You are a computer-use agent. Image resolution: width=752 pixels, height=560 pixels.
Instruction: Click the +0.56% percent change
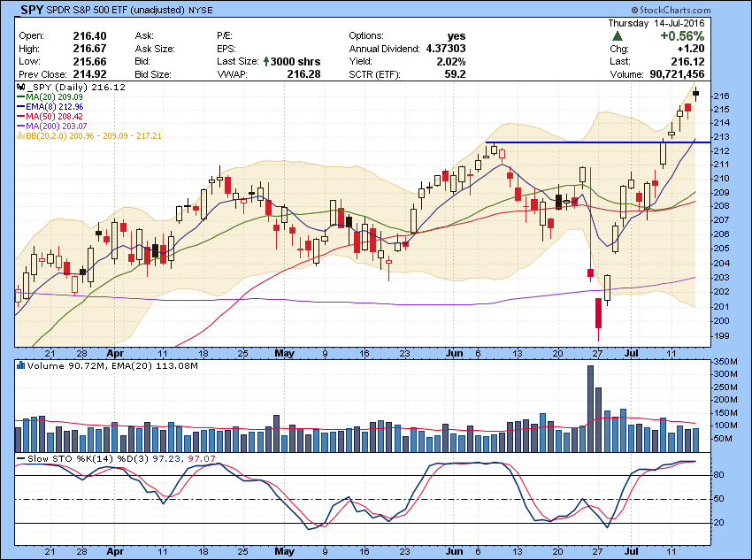(682, 36)
